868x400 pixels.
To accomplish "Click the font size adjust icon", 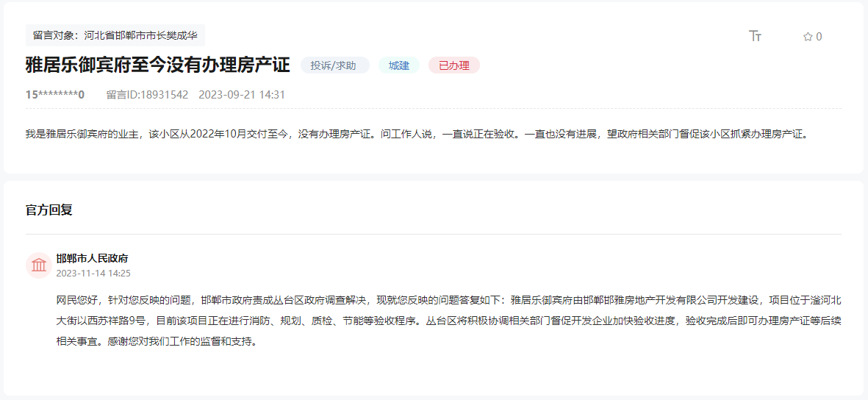I will pyautogui.click(x=755, y=37).
